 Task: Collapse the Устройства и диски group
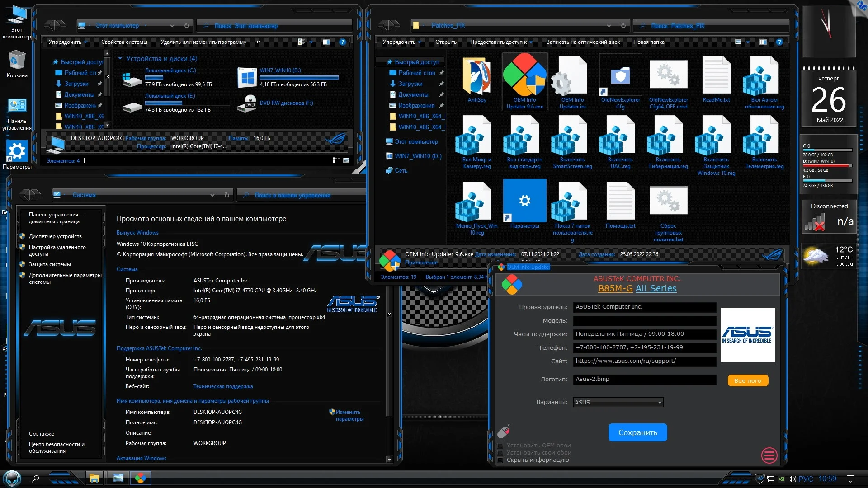(x=120, y=59)
